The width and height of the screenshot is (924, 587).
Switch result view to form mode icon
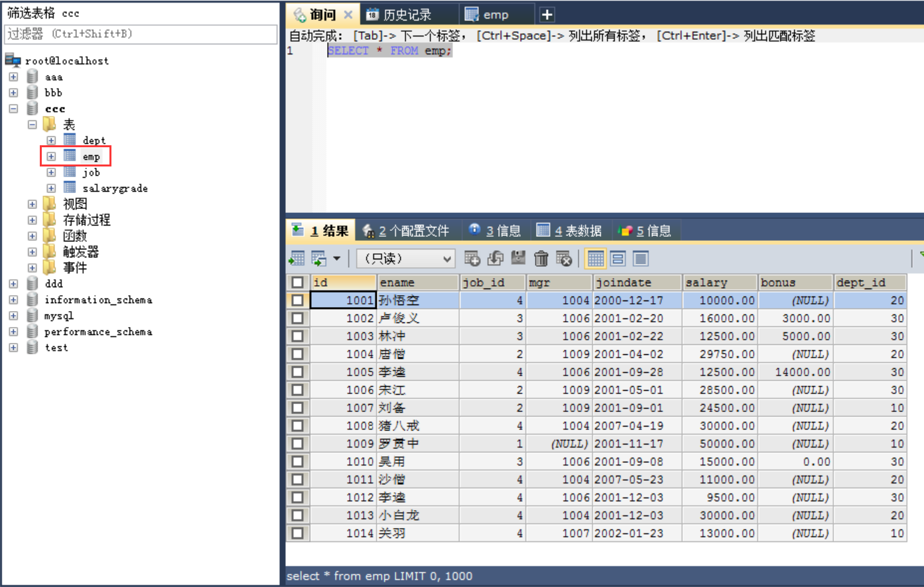[x=612, y=259]
